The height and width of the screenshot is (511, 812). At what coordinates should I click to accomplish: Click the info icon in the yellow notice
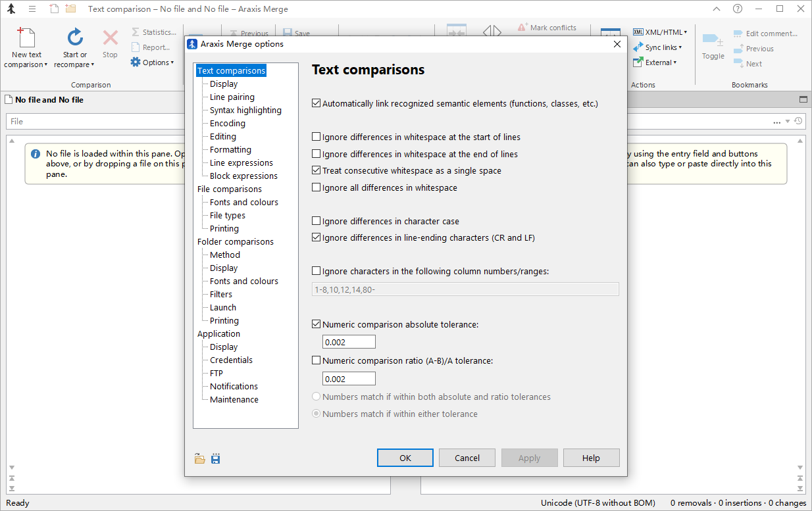(35, 154)
